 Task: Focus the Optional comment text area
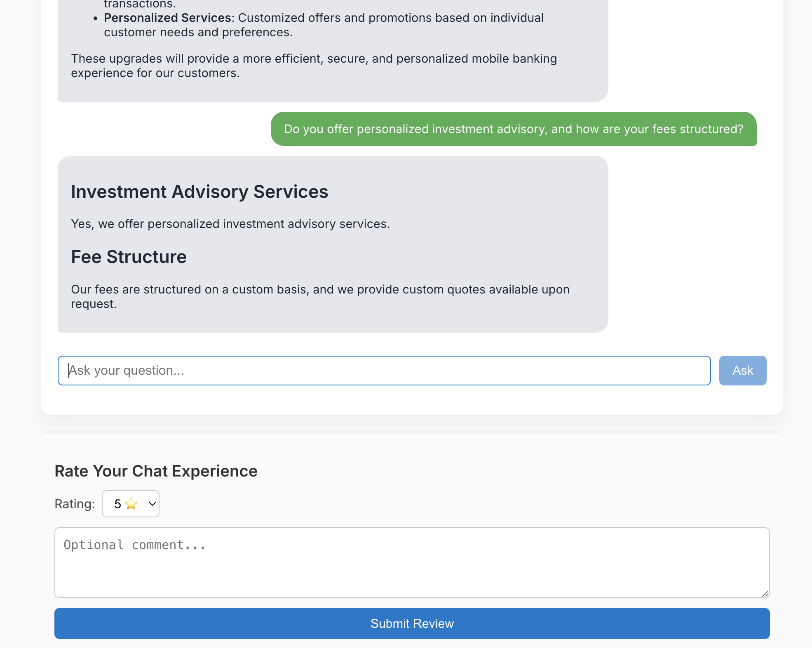(x=411, y=562)
